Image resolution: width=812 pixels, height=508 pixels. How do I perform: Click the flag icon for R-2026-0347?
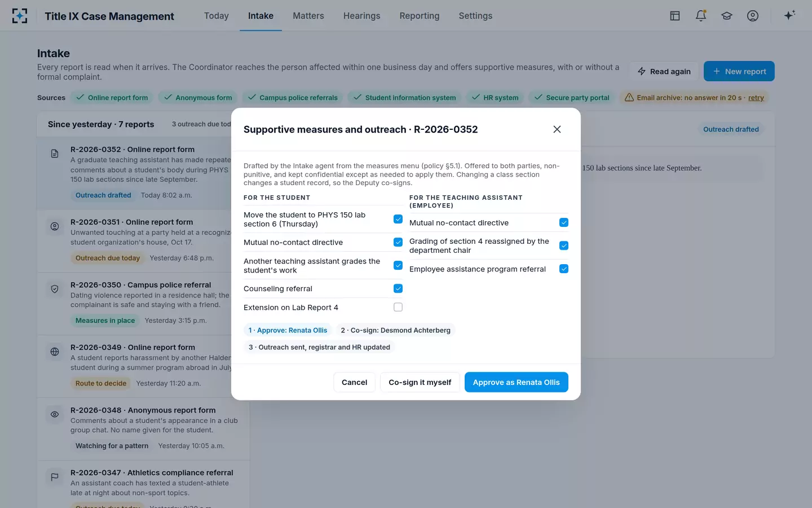coord(55,477)
